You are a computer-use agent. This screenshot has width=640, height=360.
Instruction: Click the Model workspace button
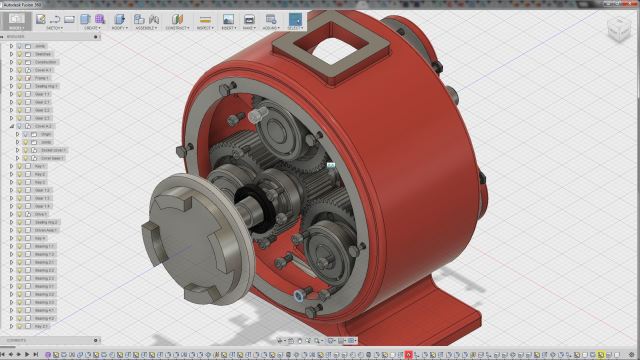coord(16,20)
